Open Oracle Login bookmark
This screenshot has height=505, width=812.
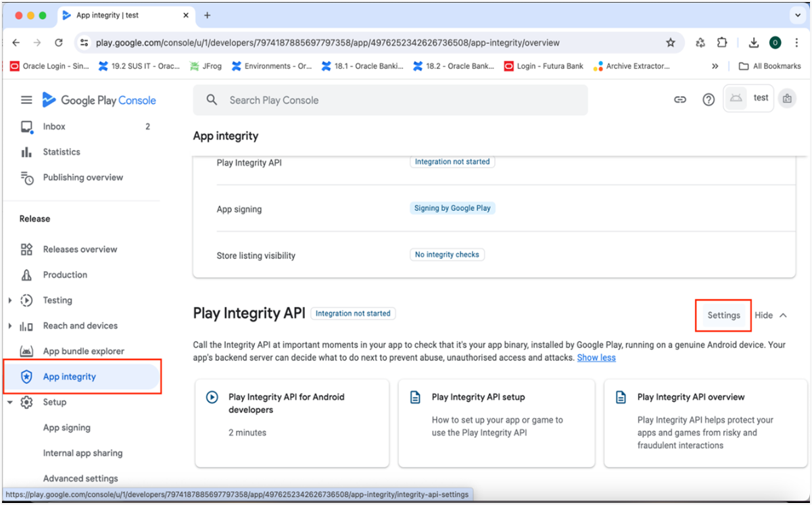point(49,66)
